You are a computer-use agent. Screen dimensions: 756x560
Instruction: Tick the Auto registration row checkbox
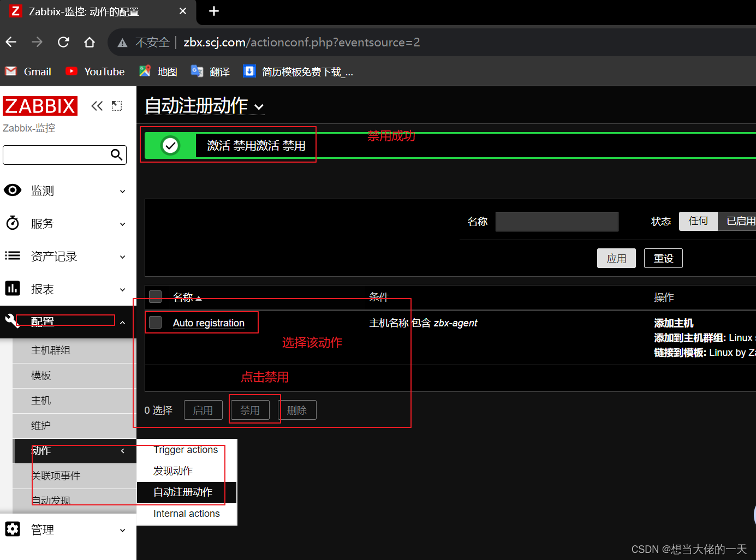pyautogui.click(x=156, y=323)
